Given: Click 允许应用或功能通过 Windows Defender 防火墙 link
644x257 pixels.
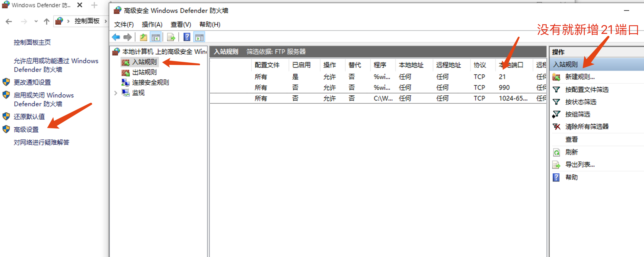Looking at the screenshot, I should pos(56,65).
